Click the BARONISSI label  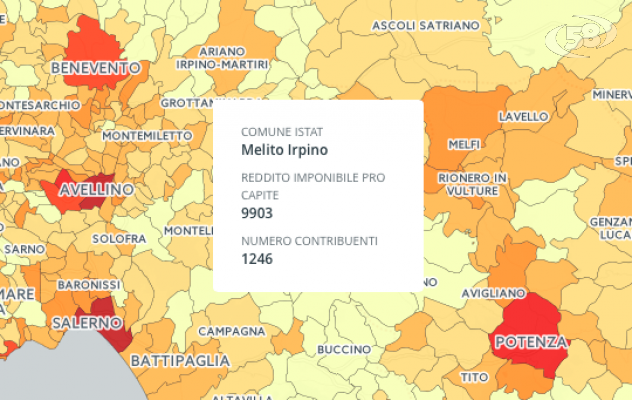tap(89, 285)
